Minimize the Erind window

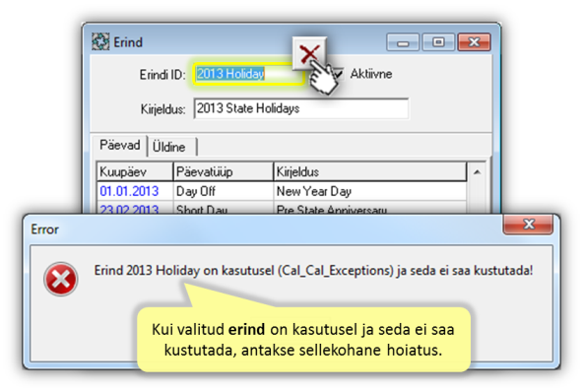point(403,42)
